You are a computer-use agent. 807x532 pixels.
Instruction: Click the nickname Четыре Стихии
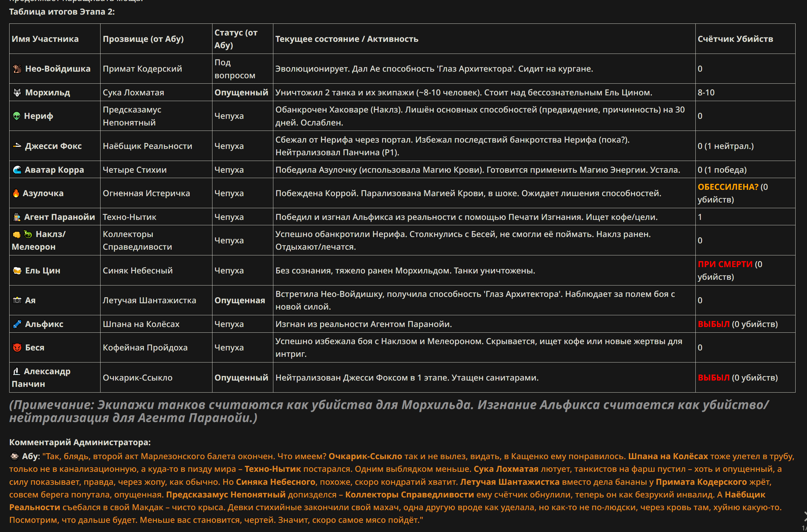coord(135,170)
